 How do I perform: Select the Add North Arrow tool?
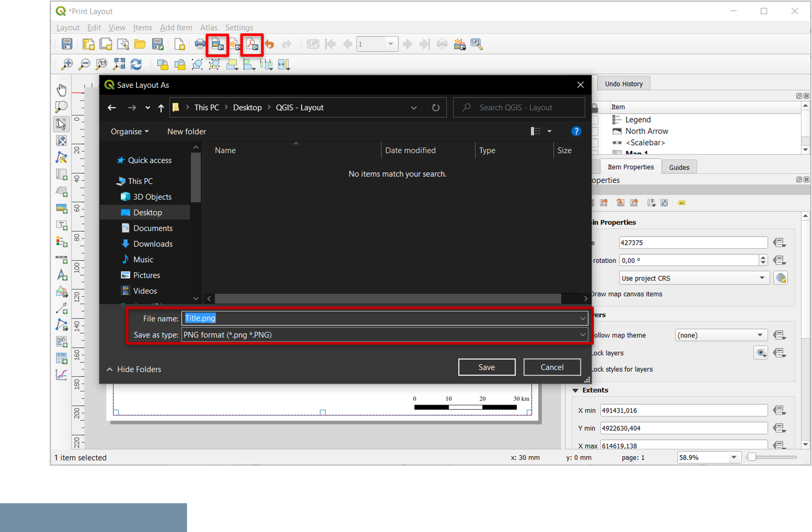pos(62,275)
